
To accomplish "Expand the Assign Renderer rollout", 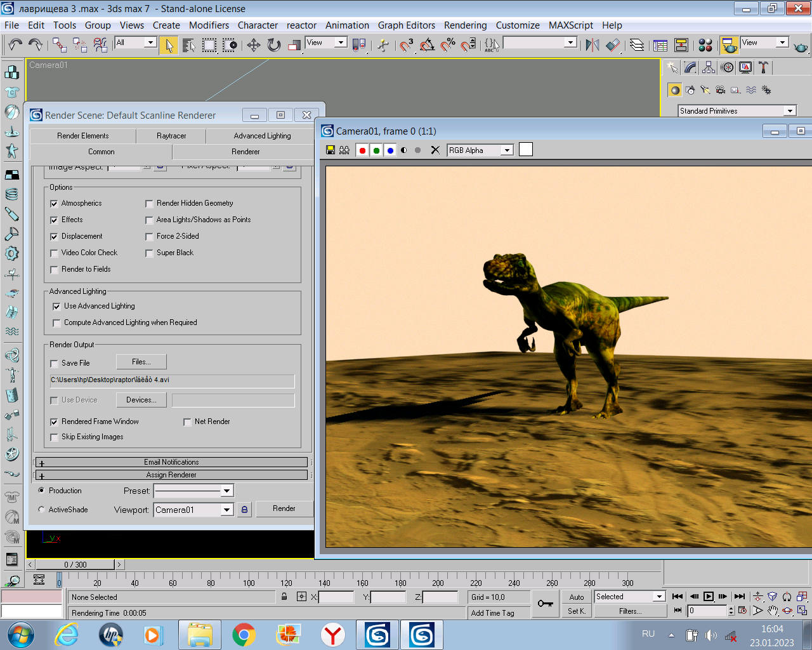I will [171, 475].
